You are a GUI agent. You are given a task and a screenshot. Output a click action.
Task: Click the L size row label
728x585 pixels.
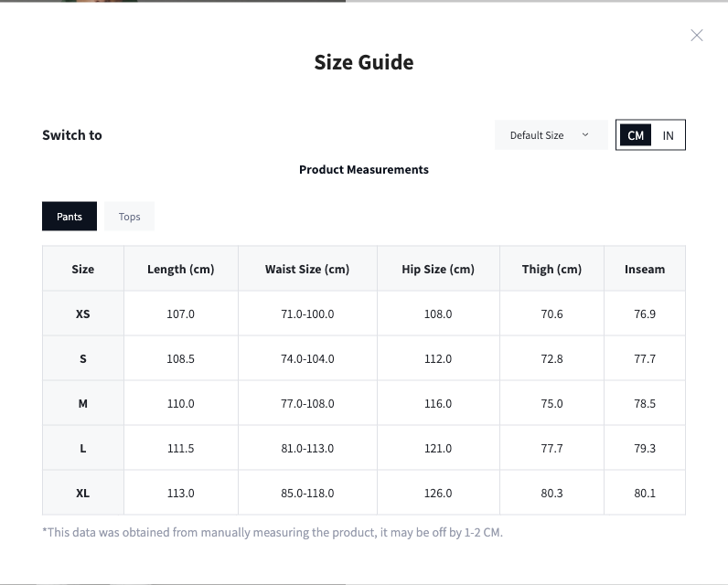(83, 448)
